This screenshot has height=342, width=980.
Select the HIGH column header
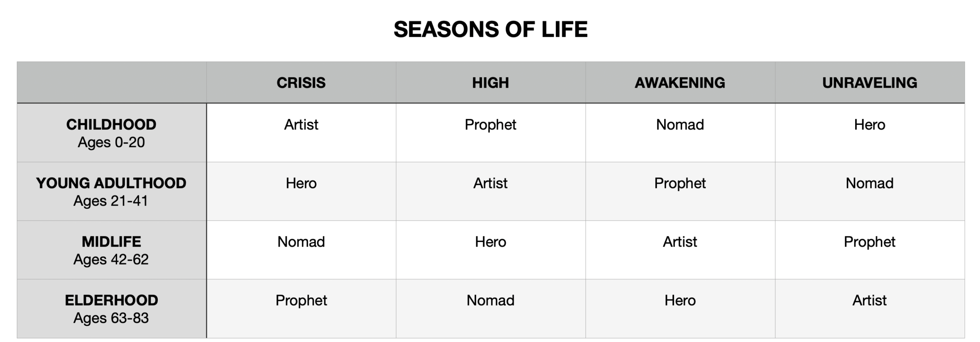pyautogui.click(x=490, y=83)
